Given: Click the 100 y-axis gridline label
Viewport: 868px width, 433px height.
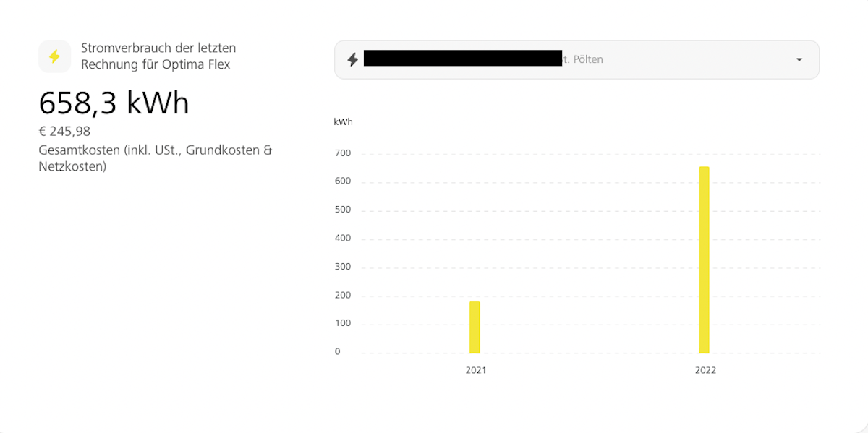Looking at the screenshot, I should (342, 323).
